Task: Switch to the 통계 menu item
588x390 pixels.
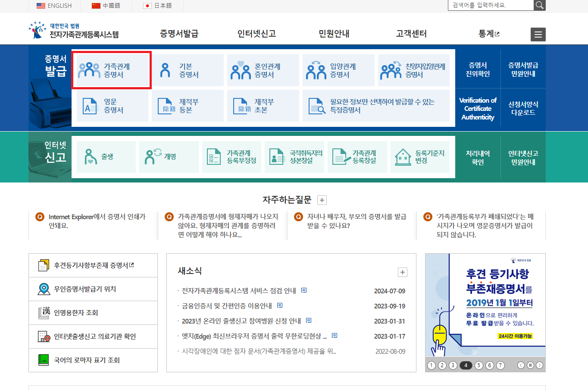Action: tap(487, 33)
